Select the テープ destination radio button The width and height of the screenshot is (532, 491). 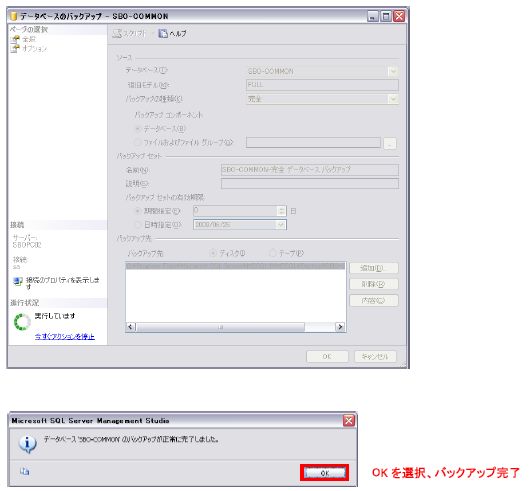272,253
